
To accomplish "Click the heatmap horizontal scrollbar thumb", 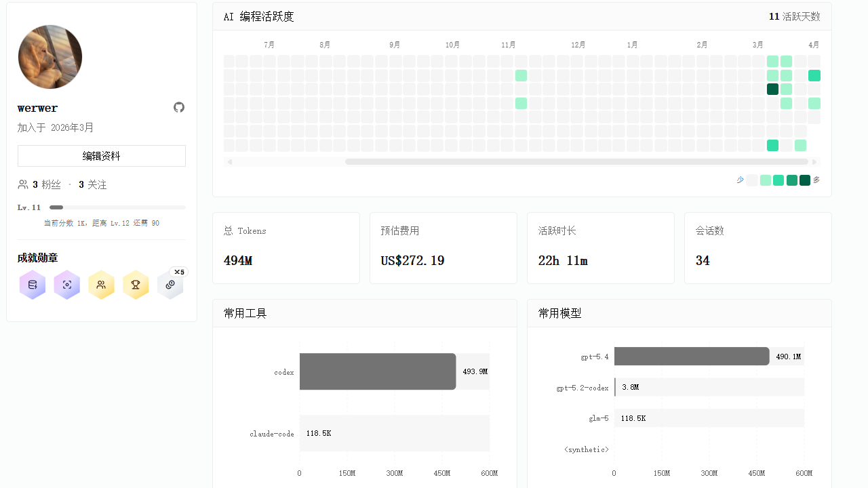I will [x=576, y=162].
